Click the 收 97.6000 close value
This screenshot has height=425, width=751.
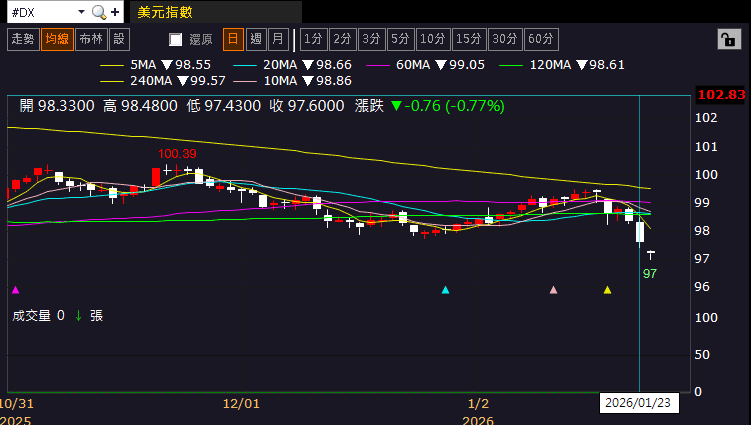pyautogui.click(x=307, y=106)
